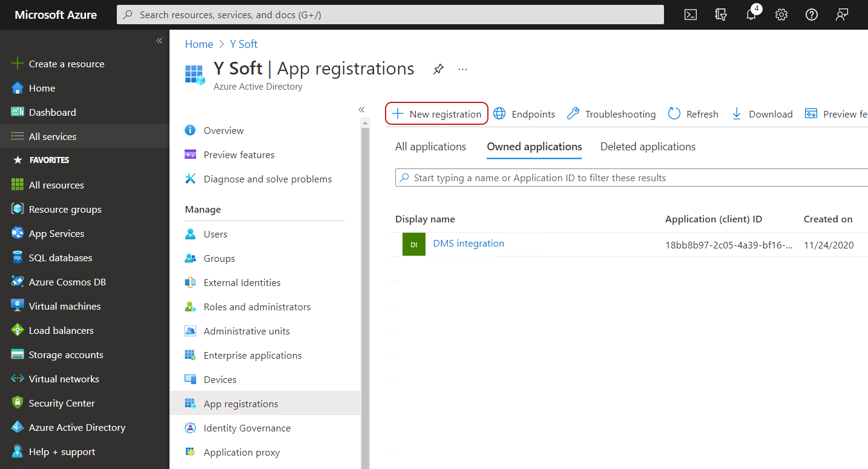
Task: Open the DMS integration application link
Action: (x=469, y=244)
